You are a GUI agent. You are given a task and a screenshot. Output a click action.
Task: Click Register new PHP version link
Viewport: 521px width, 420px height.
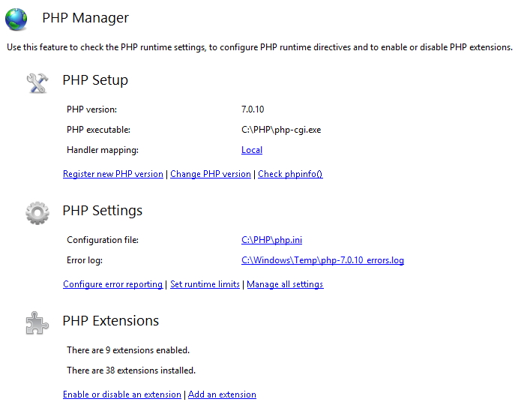113,174
